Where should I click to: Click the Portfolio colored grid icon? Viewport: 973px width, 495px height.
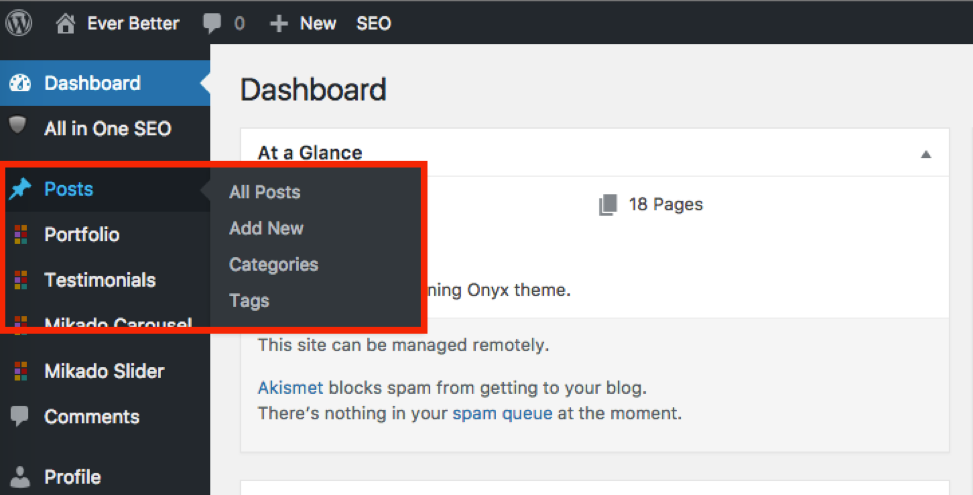tap(20, 234)
